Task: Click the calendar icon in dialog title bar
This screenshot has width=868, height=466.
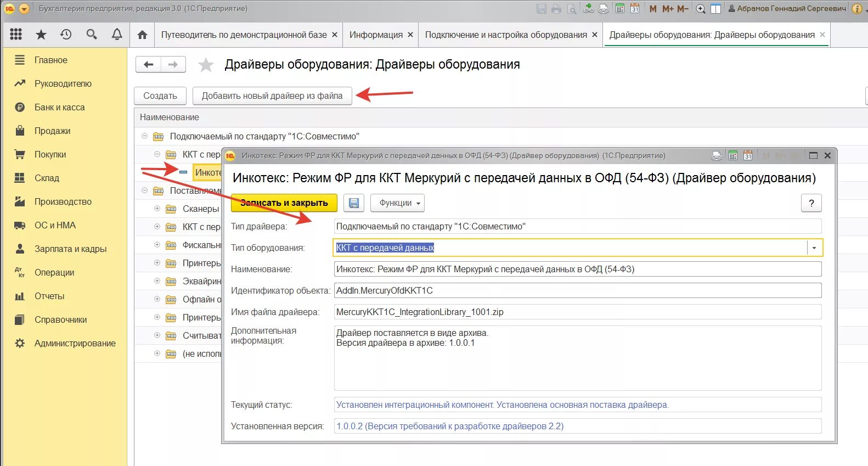Action: 748,156
